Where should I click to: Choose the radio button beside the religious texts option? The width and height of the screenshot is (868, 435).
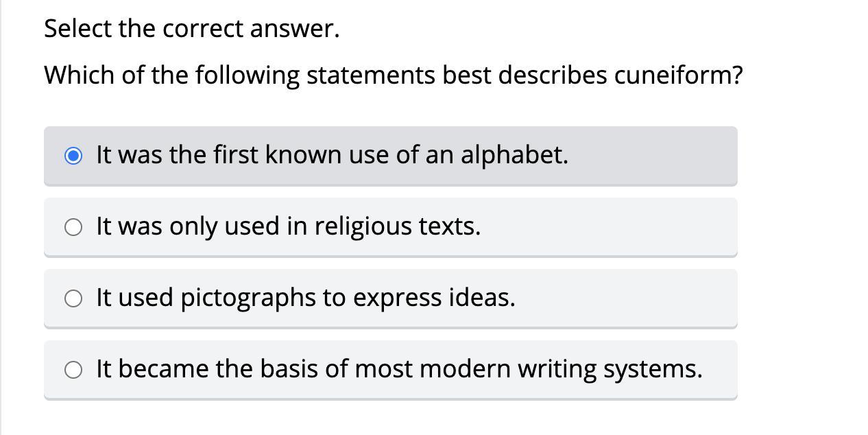[73, 227]
